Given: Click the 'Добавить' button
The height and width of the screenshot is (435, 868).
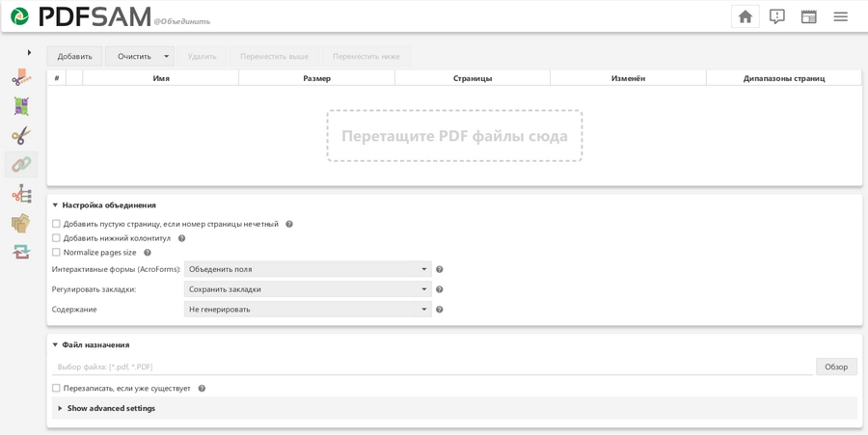Looking at the screenshot, I should pyautogui.click(x=74, y=56).
